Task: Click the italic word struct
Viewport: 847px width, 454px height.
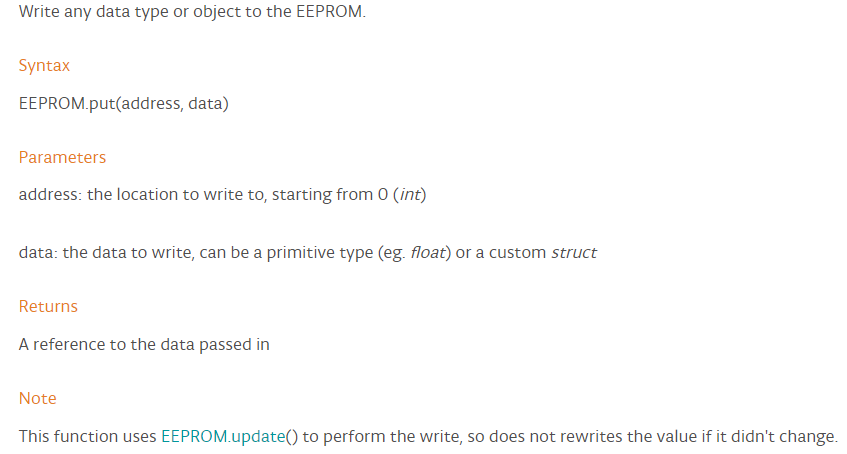Action: pyautogui.click(x=574, y=252)
